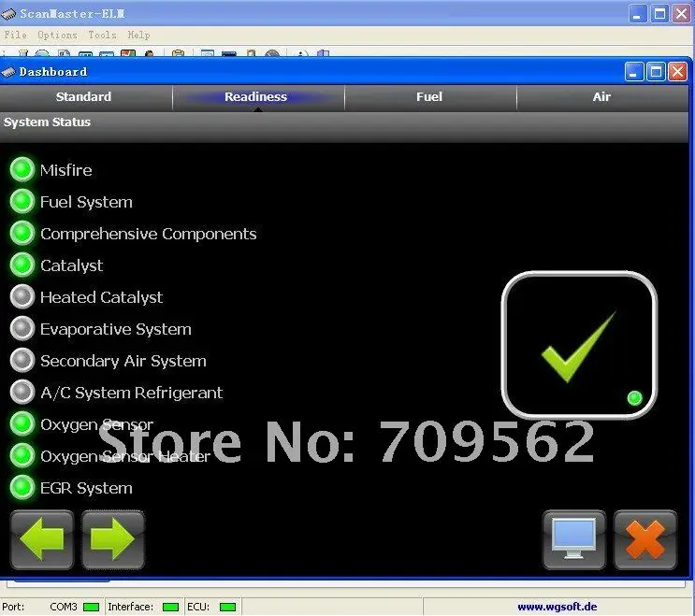Click the COM3 text in status bar
Screen dimensions: 695x616
[64, 607]
